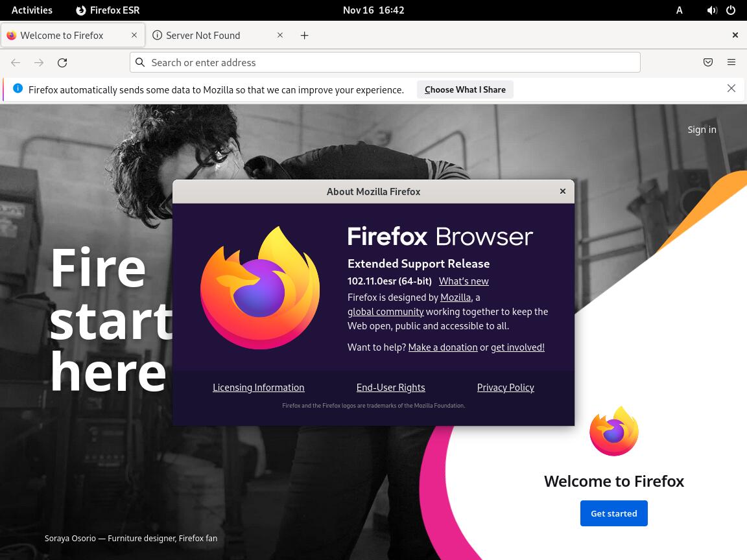747x560 pixels.
Task: Click the Firefox logo above Welcome to Firefox
Action: (613, 431)
